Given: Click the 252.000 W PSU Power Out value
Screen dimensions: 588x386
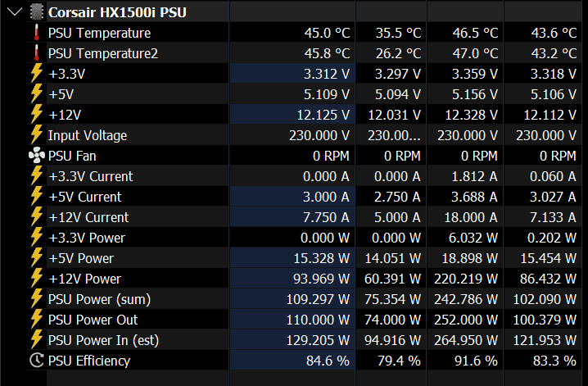Looking at the screenshot, I should tap(466, 320).
